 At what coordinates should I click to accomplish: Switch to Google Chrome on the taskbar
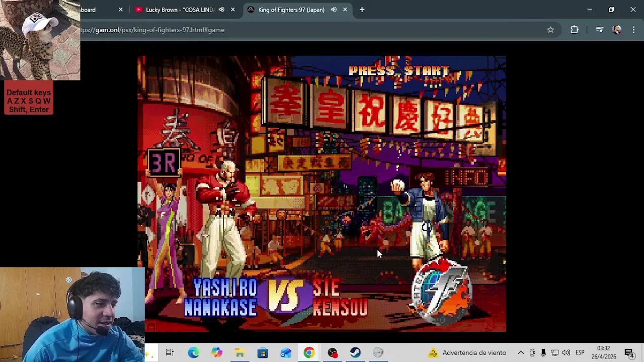coord(309,353)
